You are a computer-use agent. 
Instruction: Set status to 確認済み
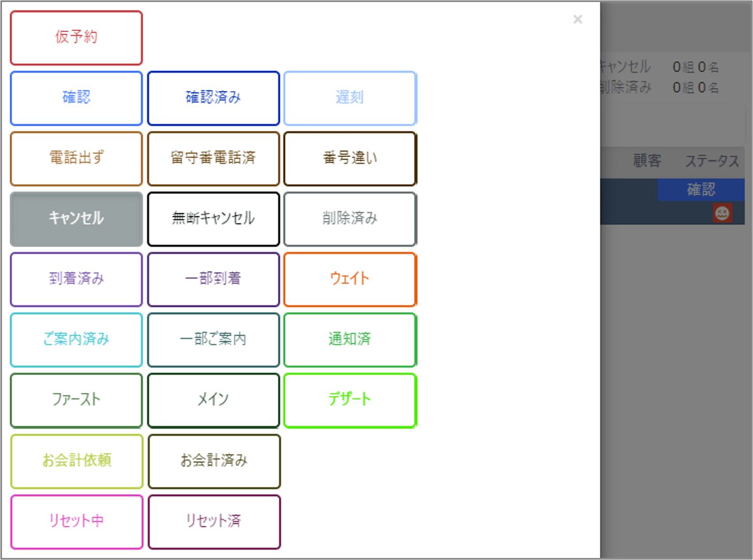[213, 98]
